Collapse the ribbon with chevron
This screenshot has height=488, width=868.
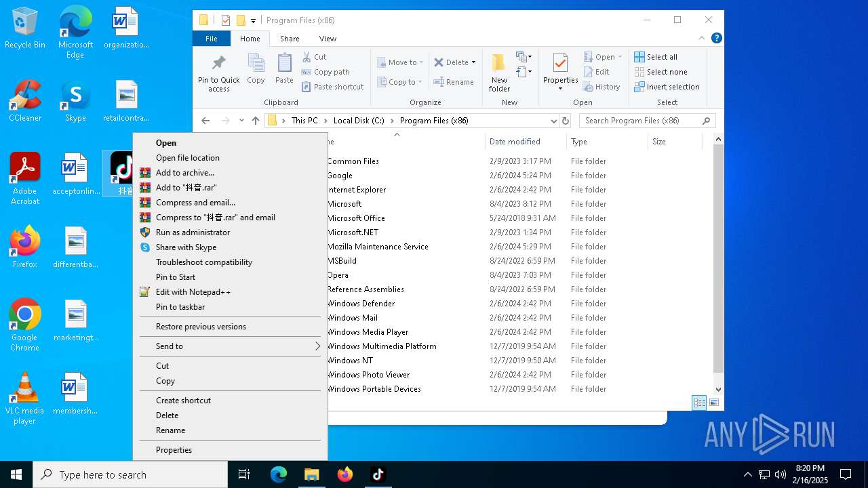coord(702,39)
